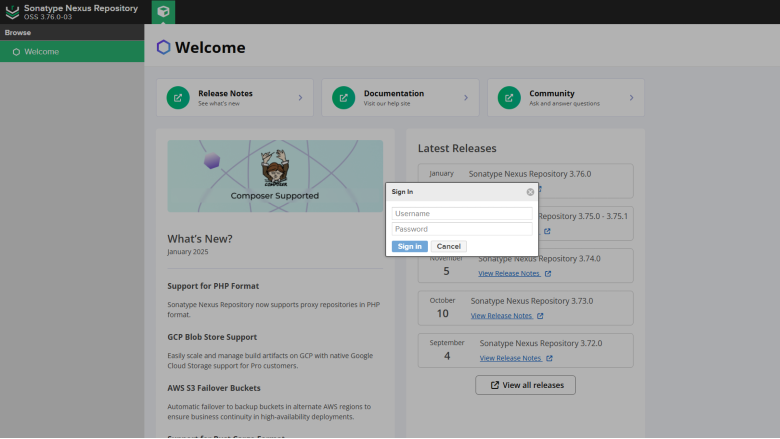The image size is (780, 439).
Task: Expand the Documentation card chevron
Action: (466, 98)
